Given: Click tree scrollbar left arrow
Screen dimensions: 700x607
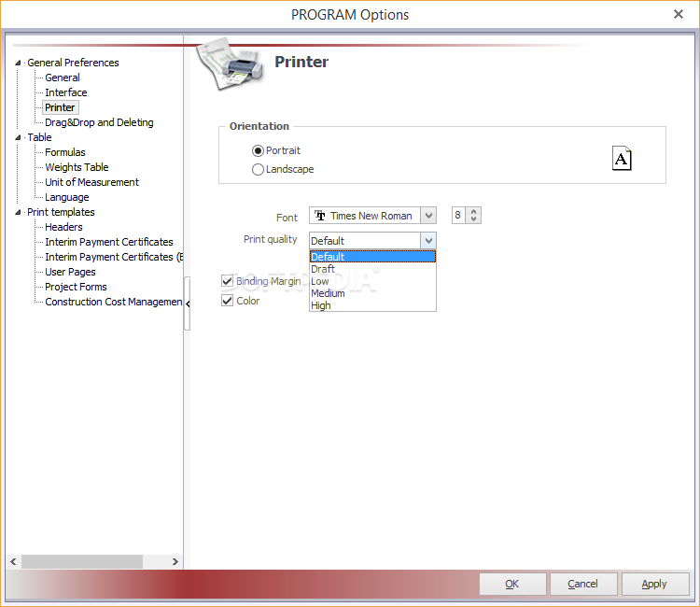Looking at the screenshot, I should click(x=13, y=561).
